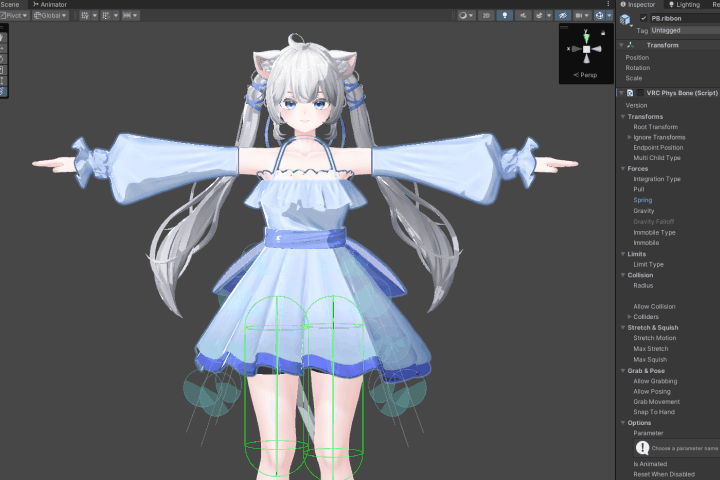Open Gizmos dropdown arrow
The height and width of the screenshot is (480, 720).
[x=609, y=16]
